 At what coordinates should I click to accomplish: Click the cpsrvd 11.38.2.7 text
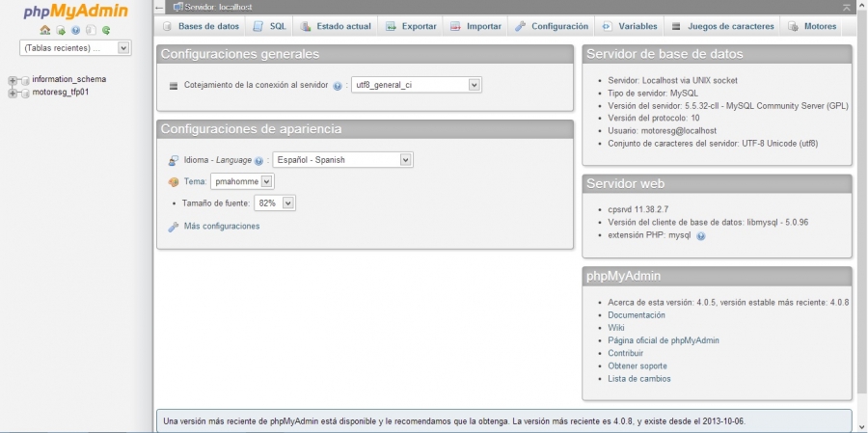tap(637, 209)
